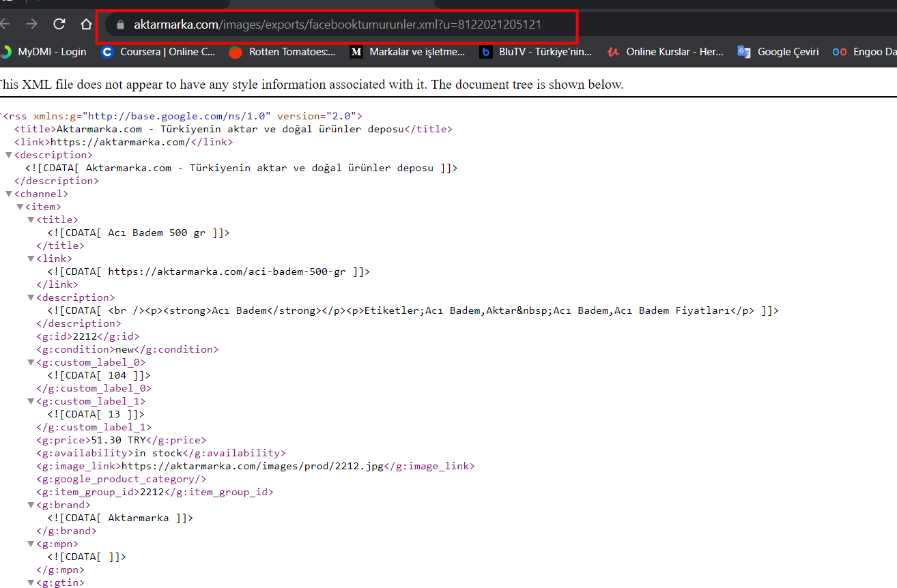Screen dimensions: 897x588
Task: Click the browser forward arrow
Action: pos(31,24)
